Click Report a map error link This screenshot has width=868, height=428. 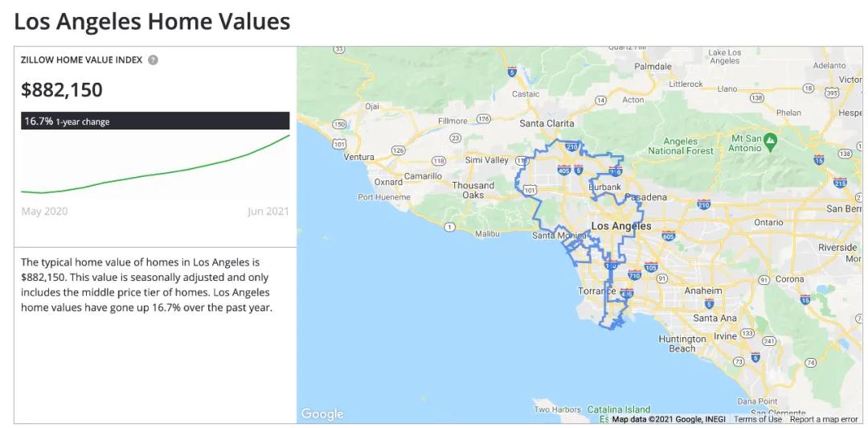click(824, 419)
